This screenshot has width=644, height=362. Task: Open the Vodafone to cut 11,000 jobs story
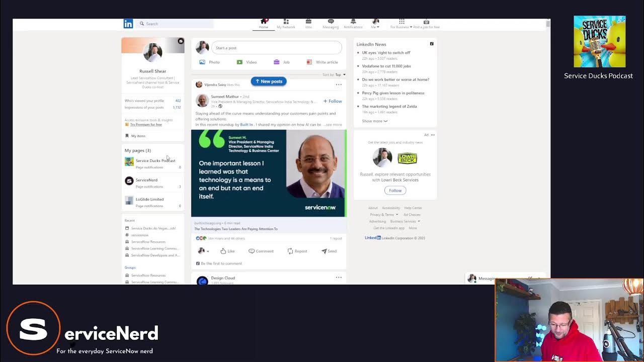click(386, 66)
